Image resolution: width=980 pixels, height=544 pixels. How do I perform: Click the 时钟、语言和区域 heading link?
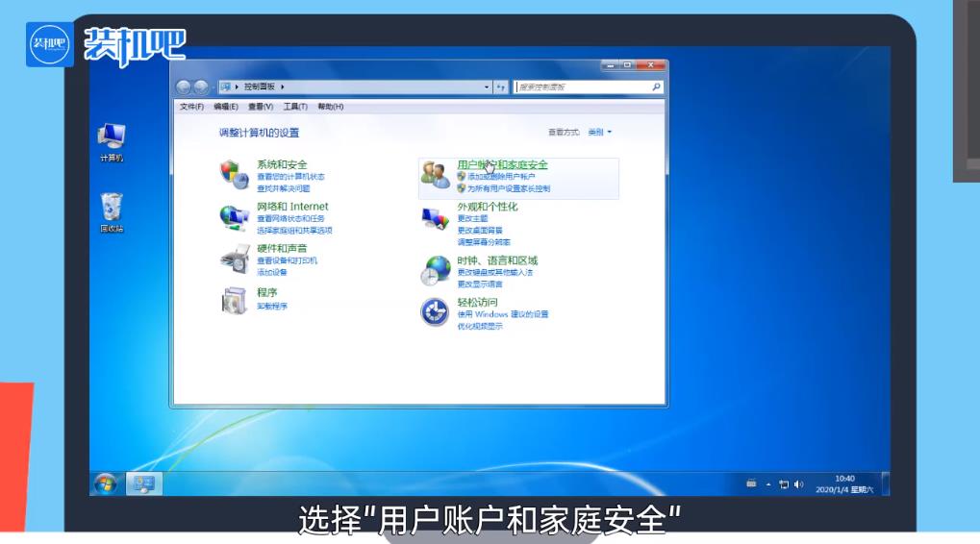click(497, 260)
